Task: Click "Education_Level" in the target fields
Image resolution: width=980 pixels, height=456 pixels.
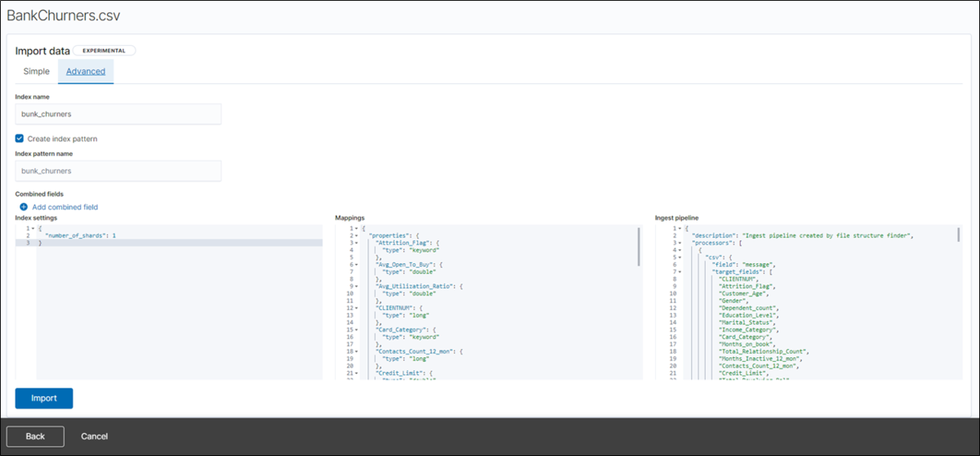Action: pos(750,315)
